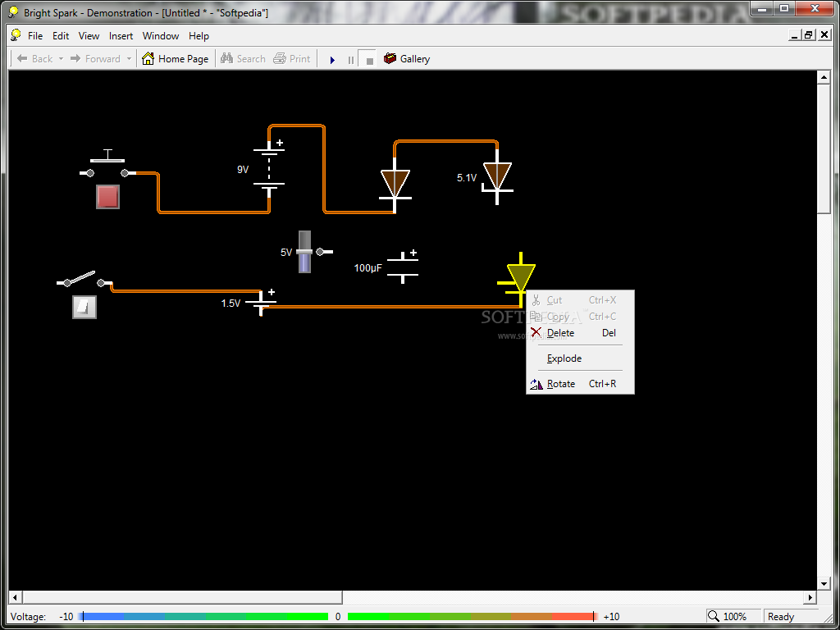This screenshot has width=840, height=630.
Task: Click the red push button actuator
Action: click(107, 197)
